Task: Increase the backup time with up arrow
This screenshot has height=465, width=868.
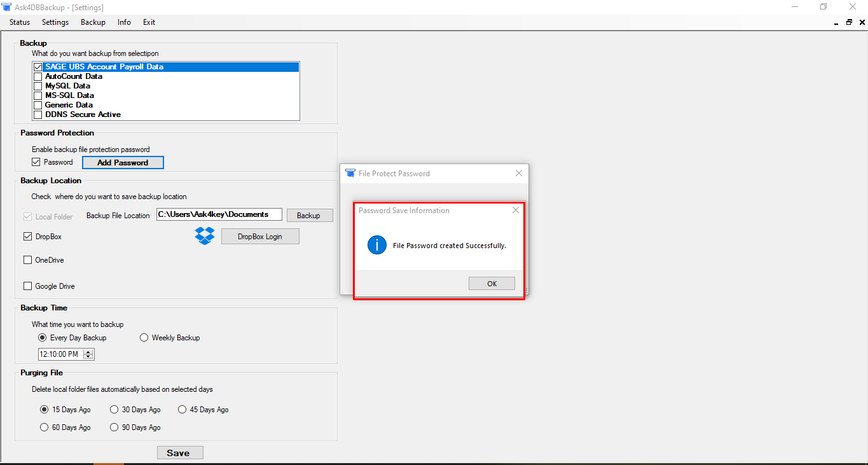Action: pyautogui.click(x=89, y=352)
